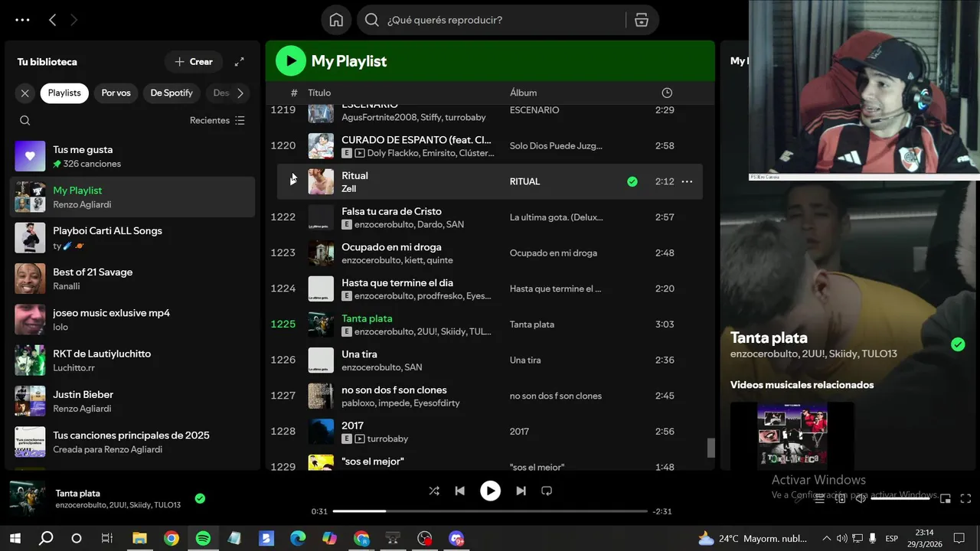Sort by the Título column header
The width and height of the screenshot is (980, 551).
point(319,93)
